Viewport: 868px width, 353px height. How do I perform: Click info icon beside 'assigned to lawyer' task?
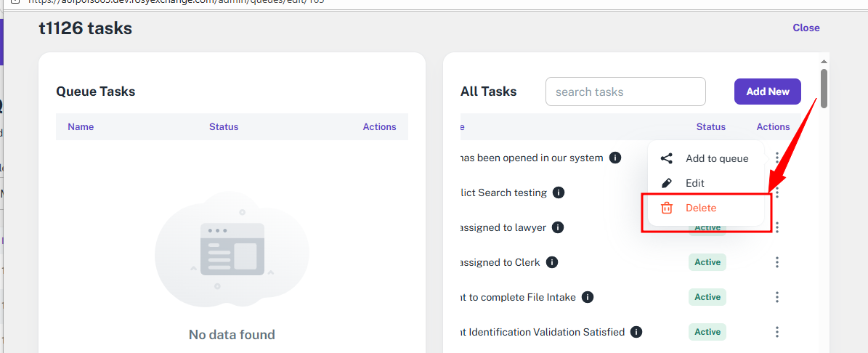pyautogui.click(x=558, y=227)
